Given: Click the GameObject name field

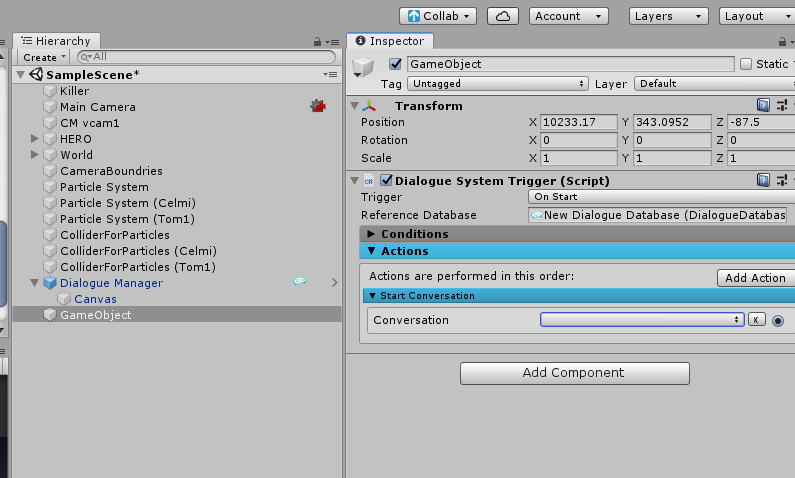Looking at the screenshot, I should pos(570,64).
